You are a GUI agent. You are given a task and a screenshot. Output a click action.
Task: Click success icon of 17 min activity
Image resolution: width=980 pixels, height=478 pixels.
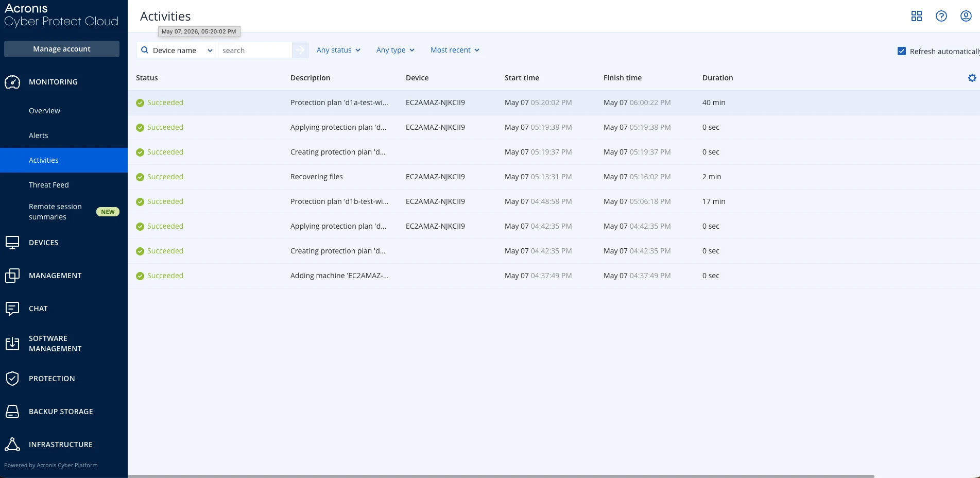pyautogui.click(x=140, y=202)
